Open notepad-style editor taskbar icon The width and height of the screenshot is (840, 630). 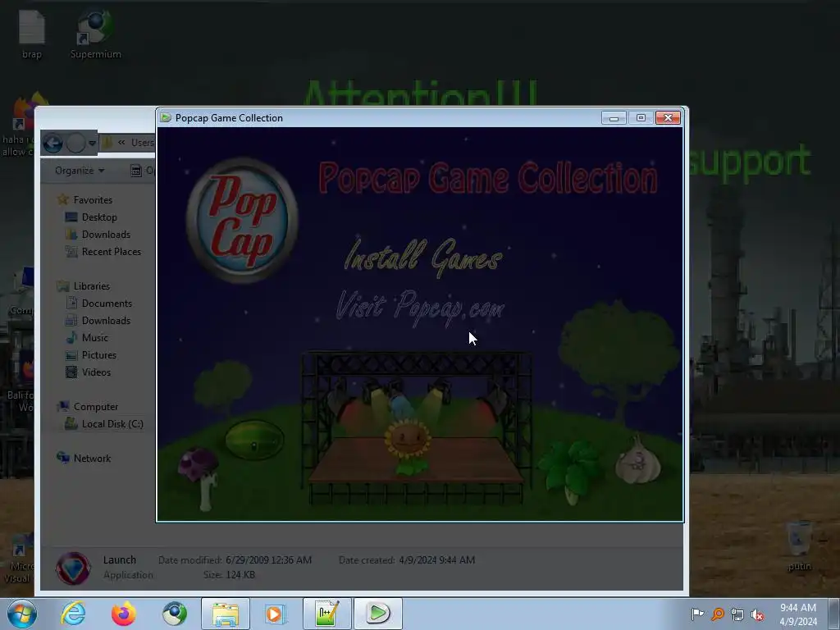pos(326,614)
